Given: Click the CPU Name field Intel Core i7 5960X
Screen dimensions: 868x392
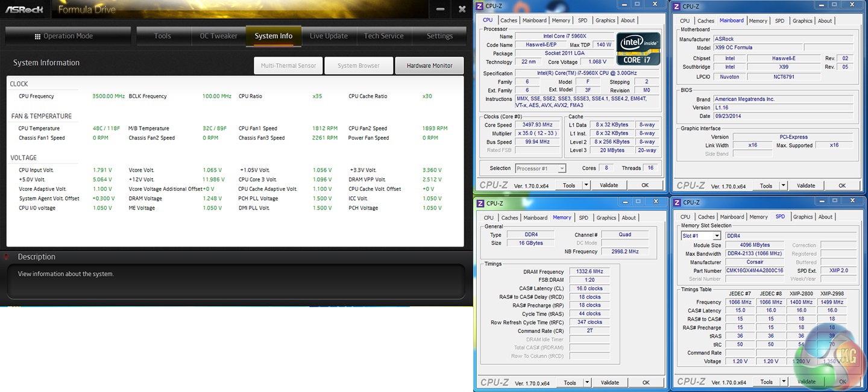Looking at the screenshot, I should 564,37.
